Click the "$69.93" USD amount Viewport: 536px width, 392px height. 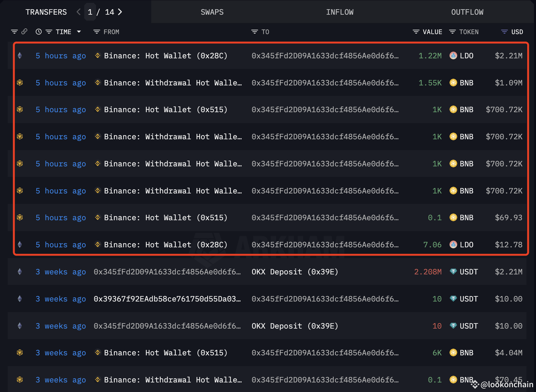[x=509, y=218]
